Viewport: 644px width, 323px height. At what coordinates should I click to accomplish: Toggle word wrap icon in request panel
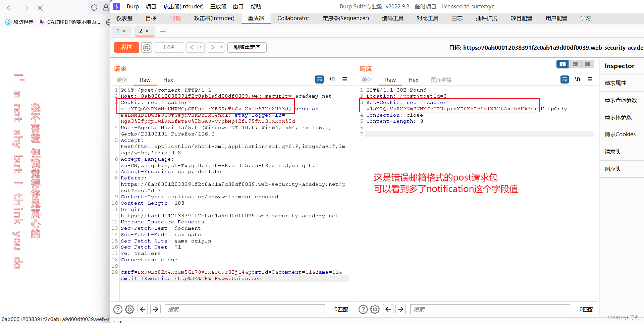tap(319, 79)
